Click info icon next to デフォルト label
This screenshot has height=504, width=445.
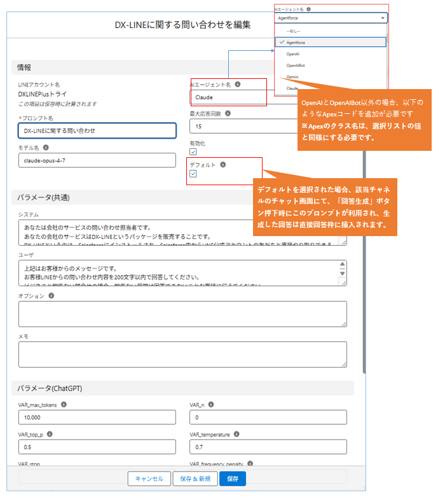tap(223, 165)
